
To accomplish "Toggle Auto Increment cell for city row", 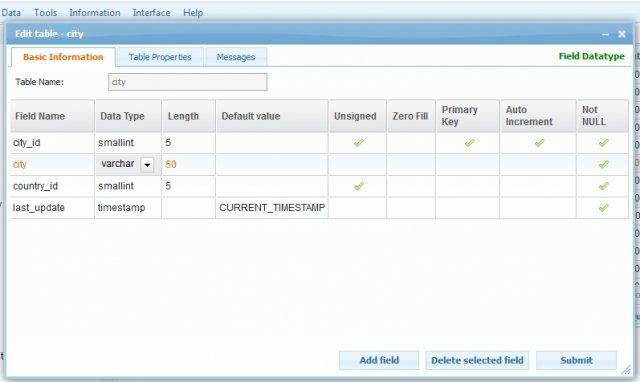I will [538, 164].
